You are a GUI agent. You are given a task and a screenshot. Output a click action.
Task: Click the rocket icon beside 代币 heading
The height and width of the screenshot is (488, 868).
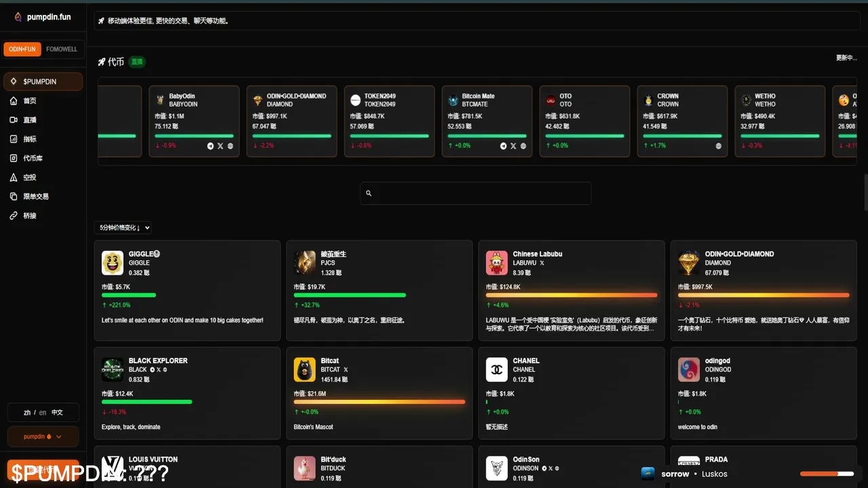[x=102, y=62]
